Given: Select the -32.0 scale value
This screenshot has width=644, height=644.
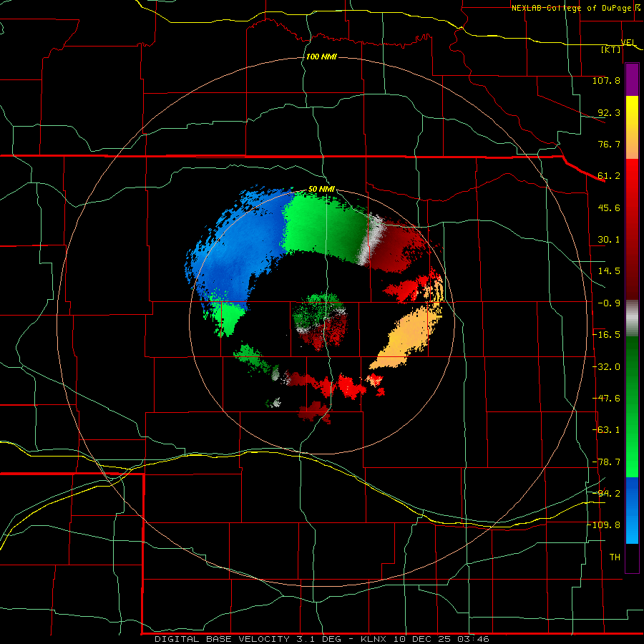Looking at the screenshot, I should click(606, 367).
